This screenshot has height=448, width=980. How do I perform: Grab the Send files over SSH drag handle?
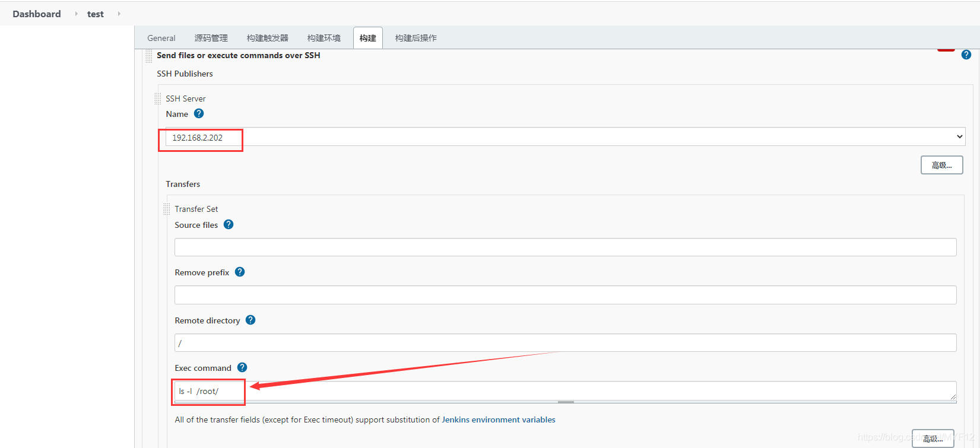point(149,56)
